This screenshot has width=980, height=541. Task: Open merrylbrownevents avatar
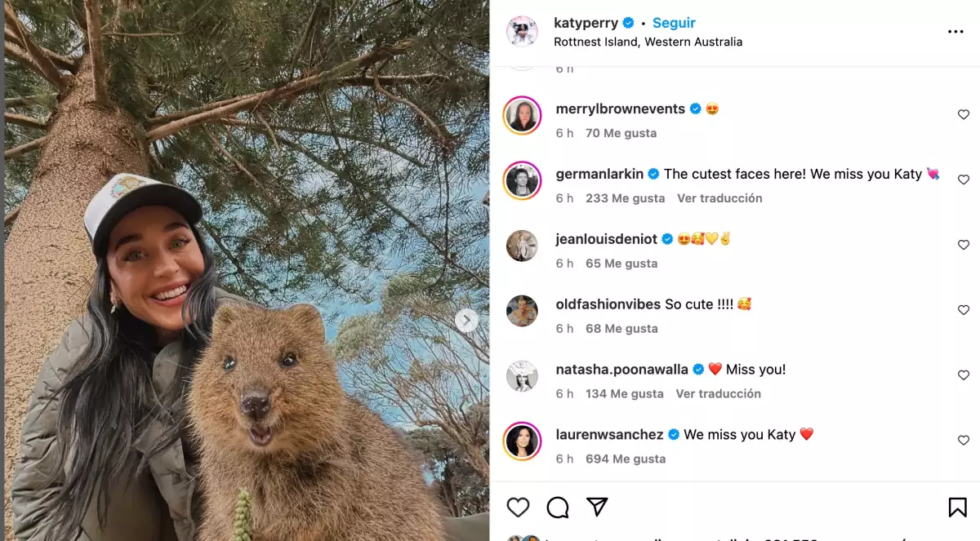point(522,116)
